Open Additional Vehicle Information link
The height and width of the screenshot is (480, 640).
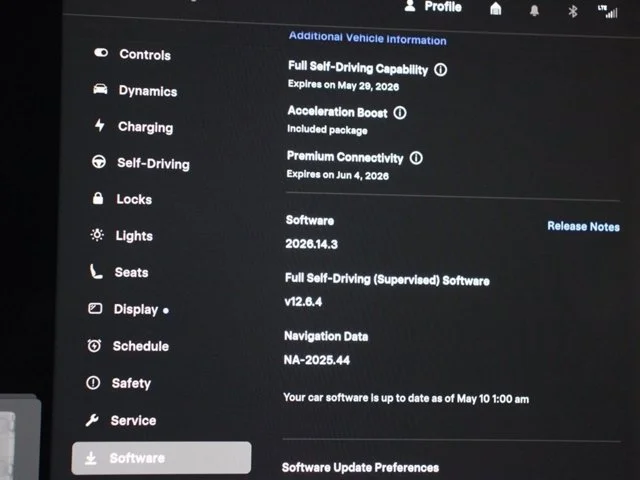[x=367, y=38]
